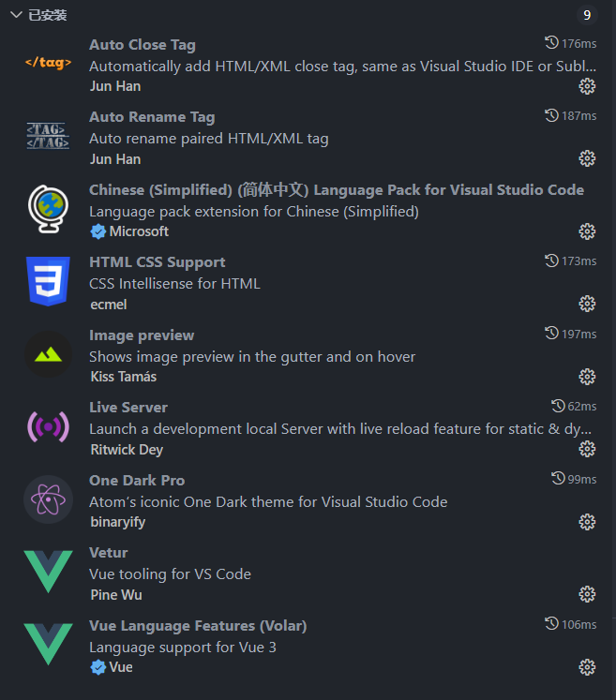Click 'Launch a development local Server' description
The width and height of the screenshot is (616, 700).
(340, 429)
